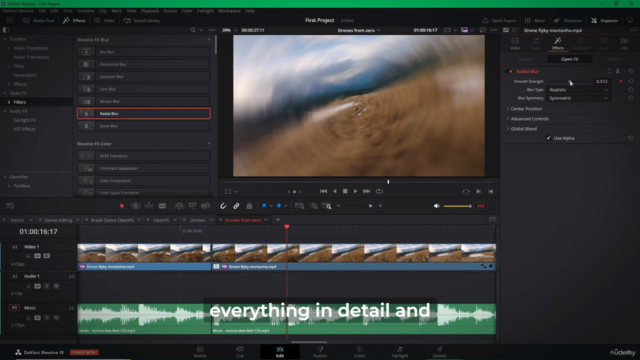The image size is (640, 360).
Task: Toggle timeline Snapping magnet icon
Action: (x=223, y=206)
